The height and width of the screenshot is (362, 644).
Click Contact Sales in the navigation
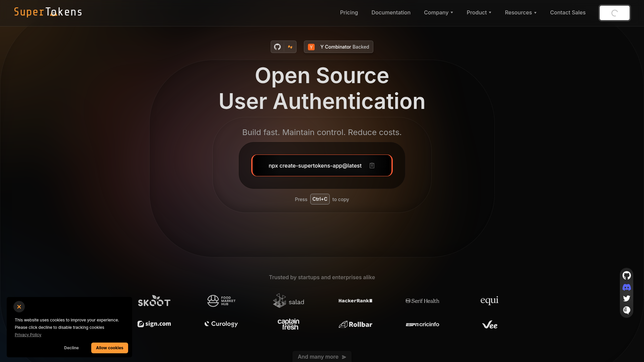point(568,12)
